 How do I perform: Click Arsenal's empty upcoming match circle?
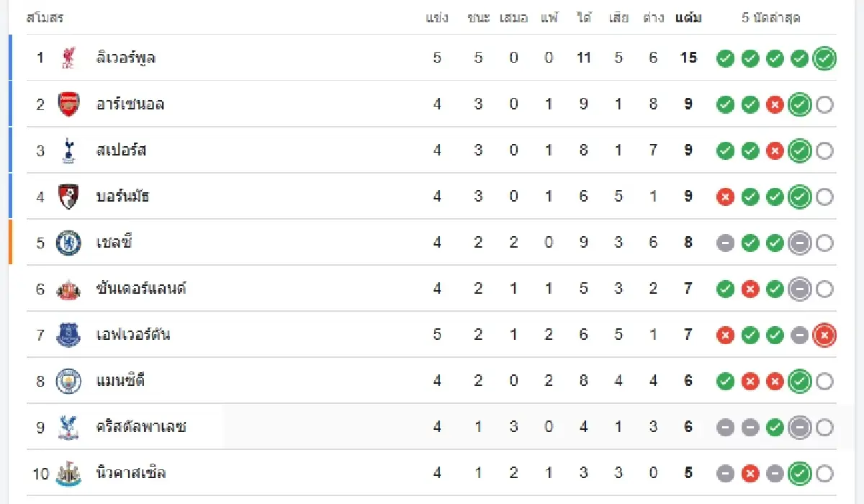[824, 104]
